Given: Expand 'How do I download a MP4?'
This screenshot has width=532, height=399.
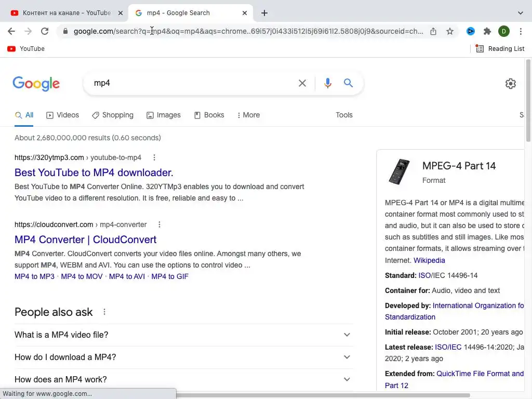Looking at the screenshot, I should 183,357.
